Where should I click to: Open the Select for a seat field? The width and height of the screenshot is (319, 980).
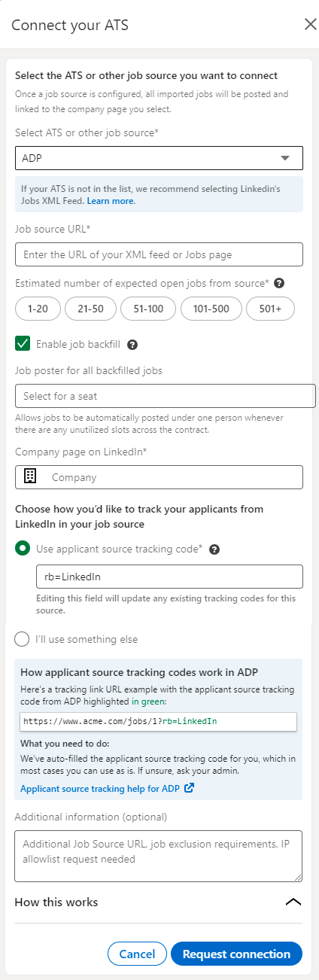tap(166, 395)
